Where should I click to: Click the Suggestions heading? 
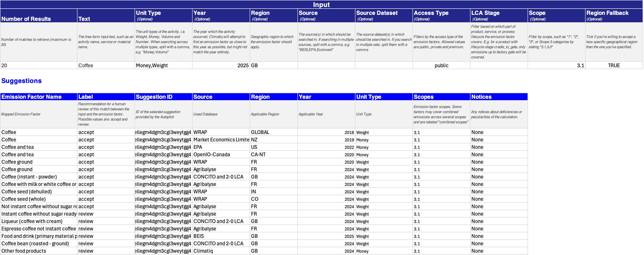pyautogui.click(x=22, y=81)
